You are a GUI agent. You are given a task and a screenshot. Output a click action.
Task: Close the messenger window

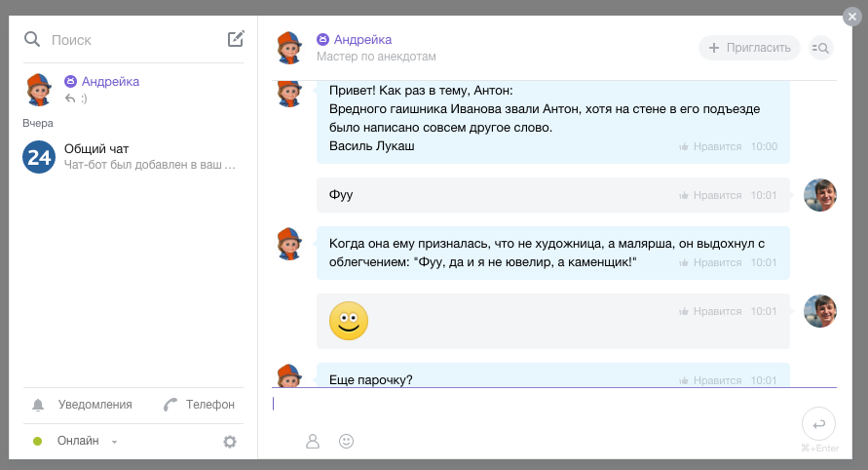click(x=851, y=16)
